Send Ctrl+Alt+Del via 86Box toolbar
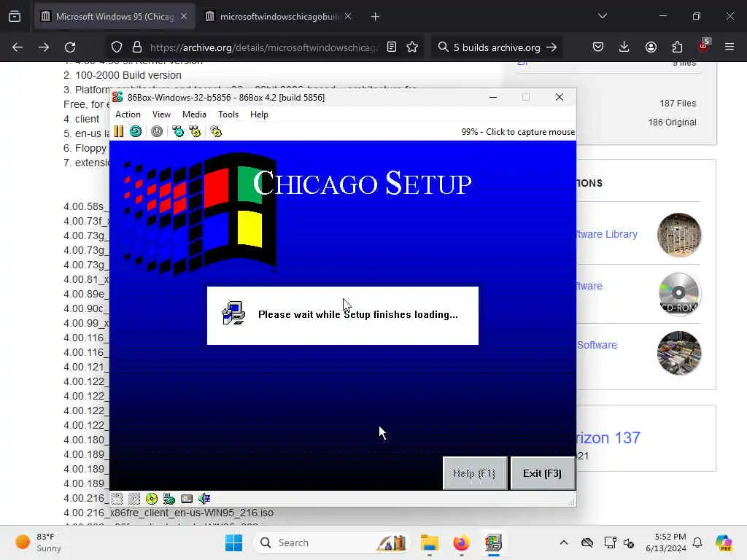Screen dimensions: 747x560 [x=178, y=131]
